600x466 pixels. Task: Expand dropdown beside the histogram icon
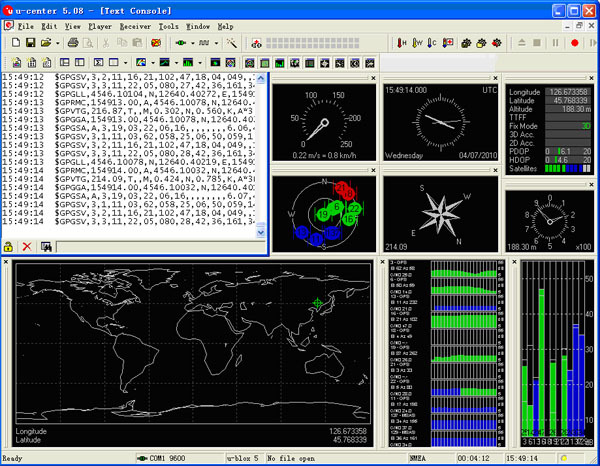pos(200,62)
